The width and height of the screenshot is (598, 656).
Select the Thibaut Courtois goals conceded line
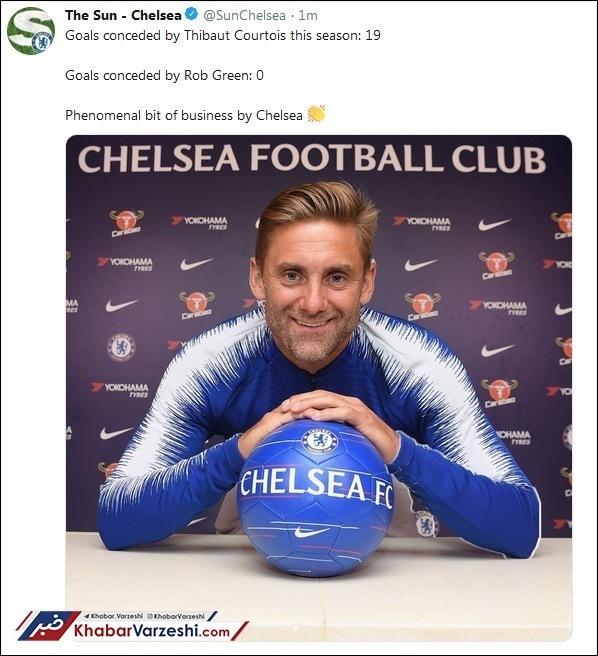tap(223, 35)
